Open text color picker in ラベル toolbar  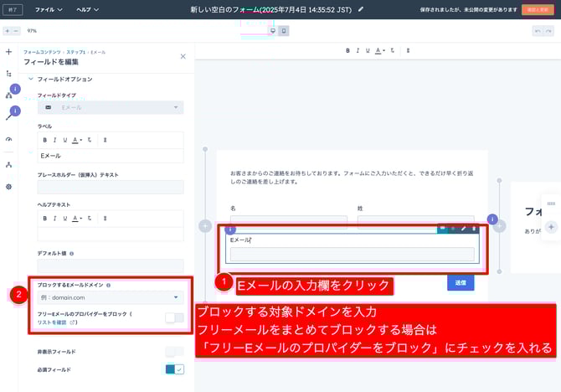click(x=77, y=140)
